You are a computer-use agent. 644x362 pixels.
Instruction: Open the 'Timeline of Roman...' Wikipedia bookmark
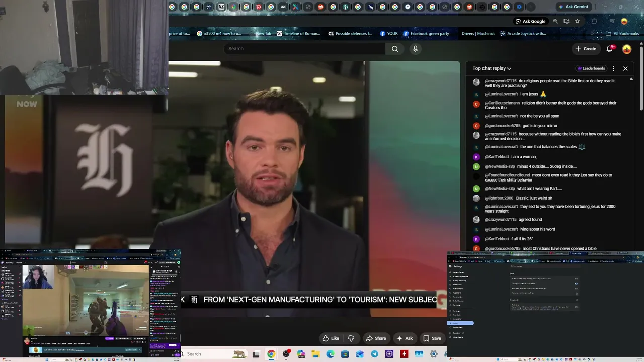298,34
